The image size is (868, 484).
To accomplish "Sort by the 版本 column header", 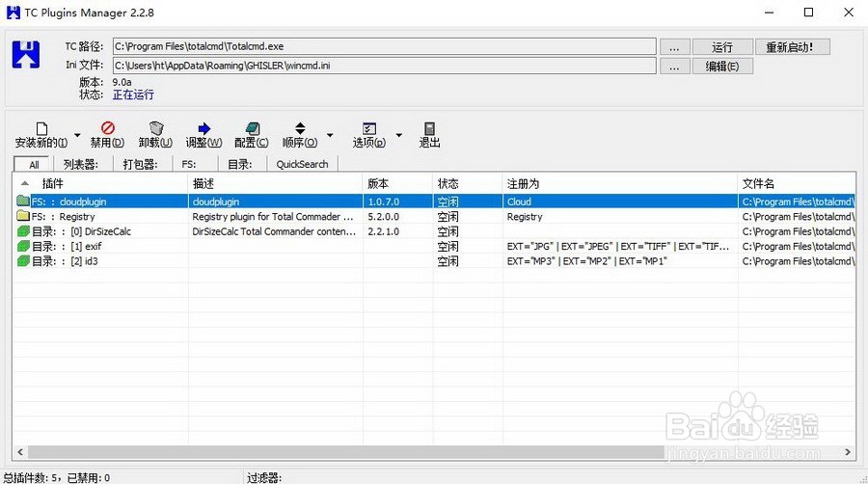I will pyautogui.click(x=398, y=183).
